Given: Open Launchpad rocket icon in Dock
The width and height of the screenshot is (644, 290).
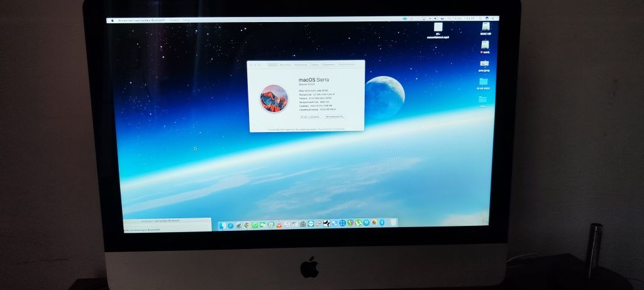Looking at the screenshot, I should coord(238,225).
